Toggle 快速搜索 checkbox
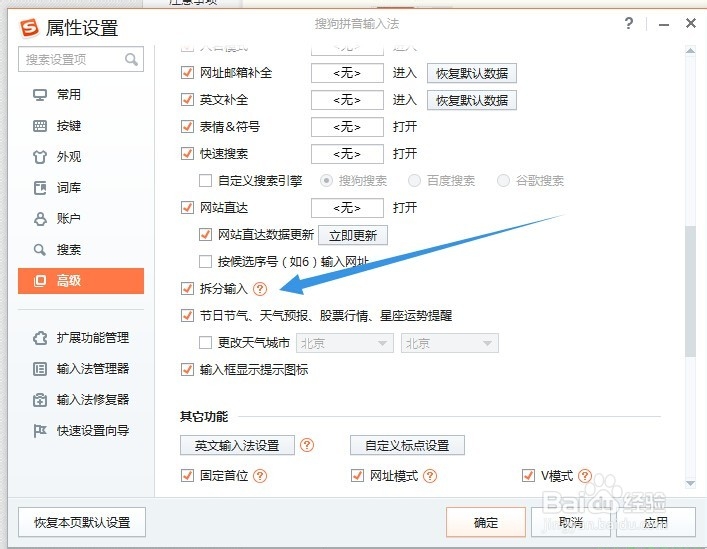The image size is (707, 549). [x=187, y=154]
